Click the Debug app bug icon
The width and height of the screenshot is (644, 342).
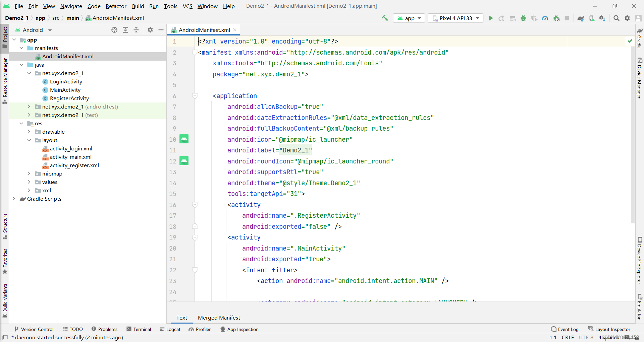(523, 18)
